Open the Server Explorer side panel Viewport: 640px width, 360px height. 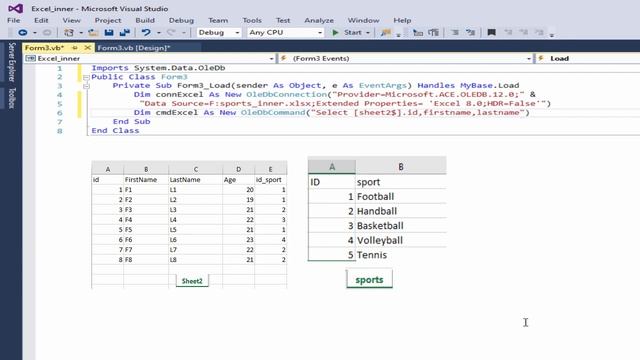click(x=12, y=62)
